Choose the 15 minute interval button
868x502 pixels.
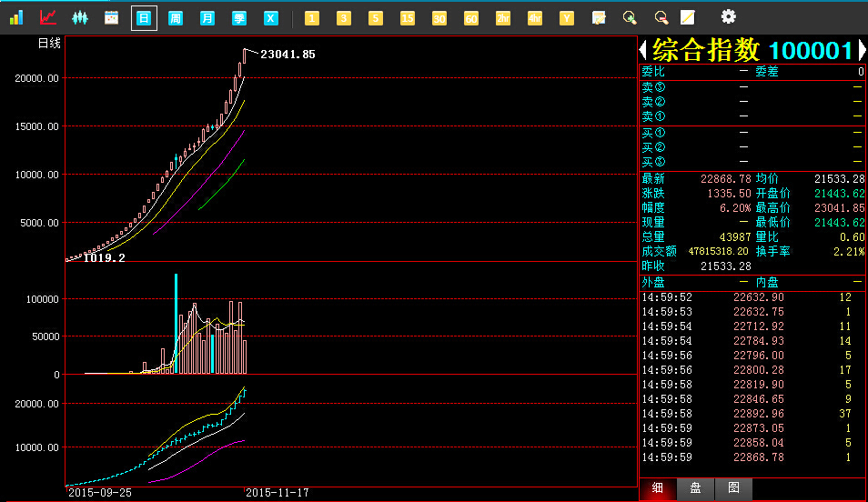[408, 17]
